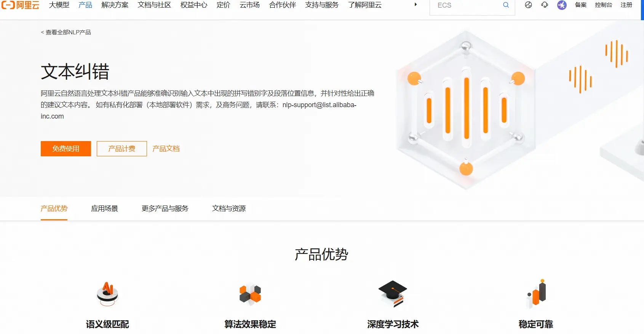644x334 pixels.
Task: Switch to the 更多产品与服务 tab
Action: pos(165,209)
